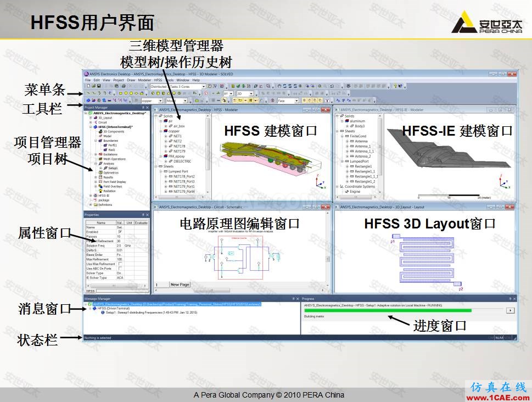Click the Save toolbar icon
The height and width of the screenshot is (402, 532).
[x=99, y=86]
